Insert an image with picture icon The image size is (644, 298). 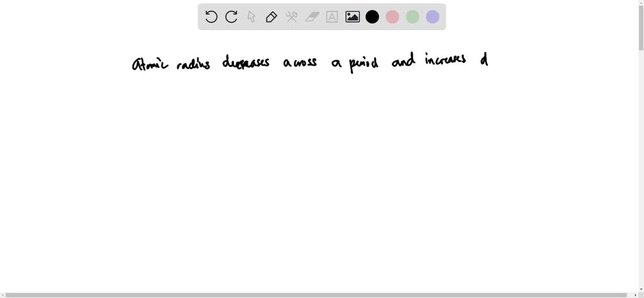[x=352, y=17]
